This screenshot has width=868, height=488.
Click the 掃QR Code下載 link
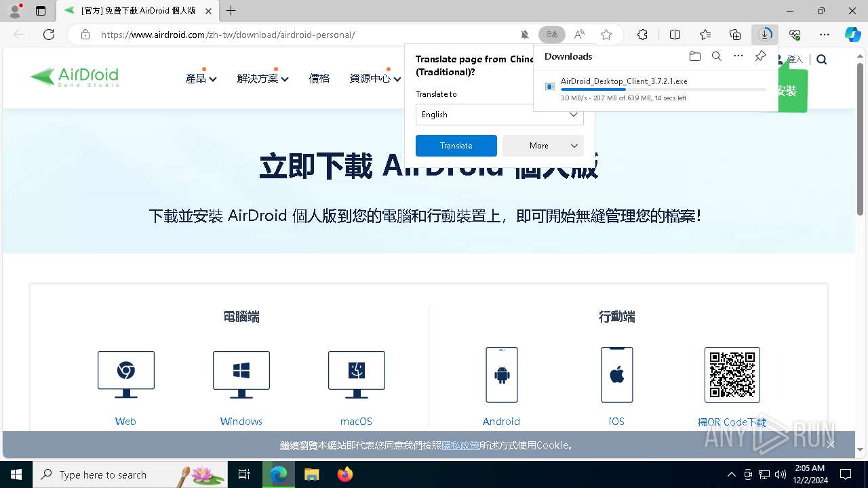click(732, 422)
